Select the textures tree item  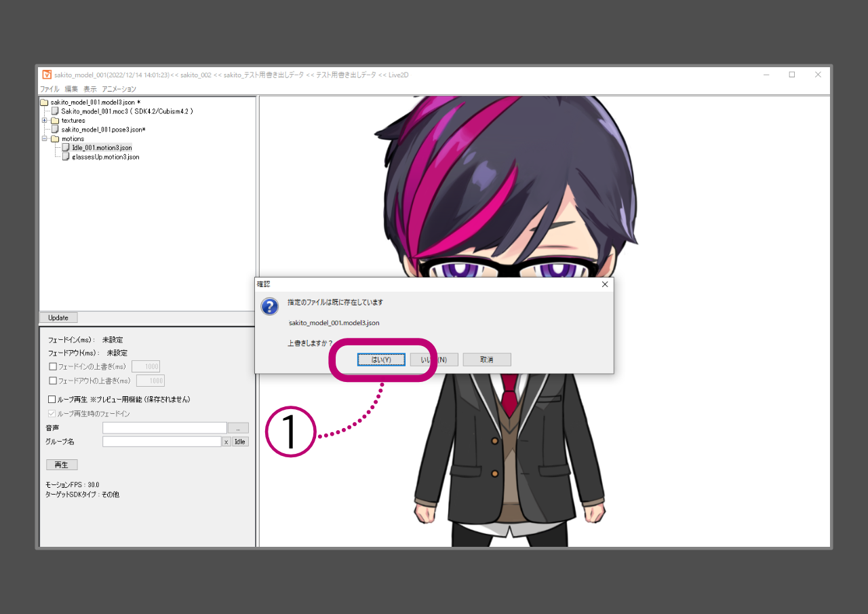(73, 121)
